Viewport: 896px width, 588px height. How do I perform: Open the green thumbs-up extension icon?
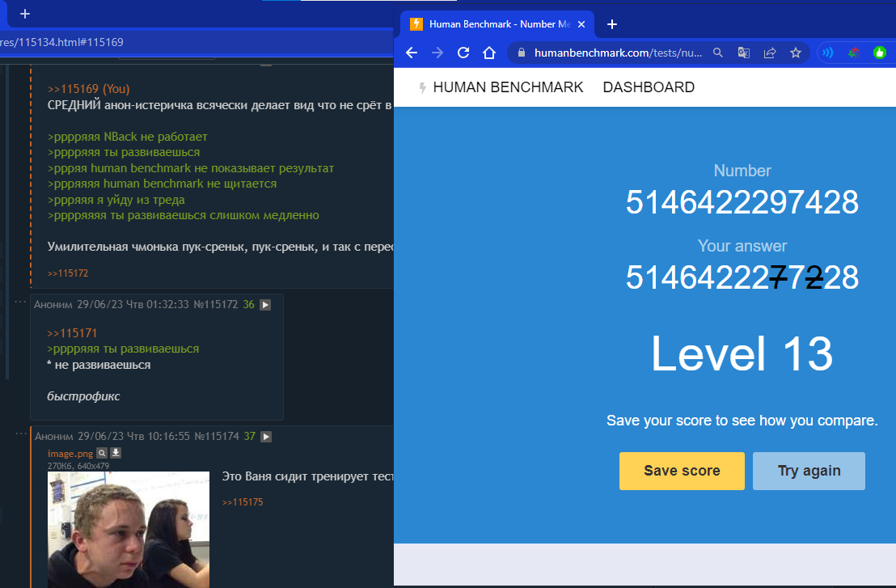coord(880,53)
